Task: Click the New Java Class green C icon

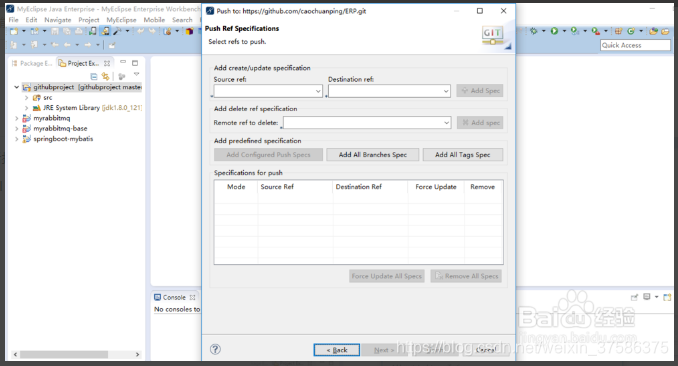Action: click(631, 31)
